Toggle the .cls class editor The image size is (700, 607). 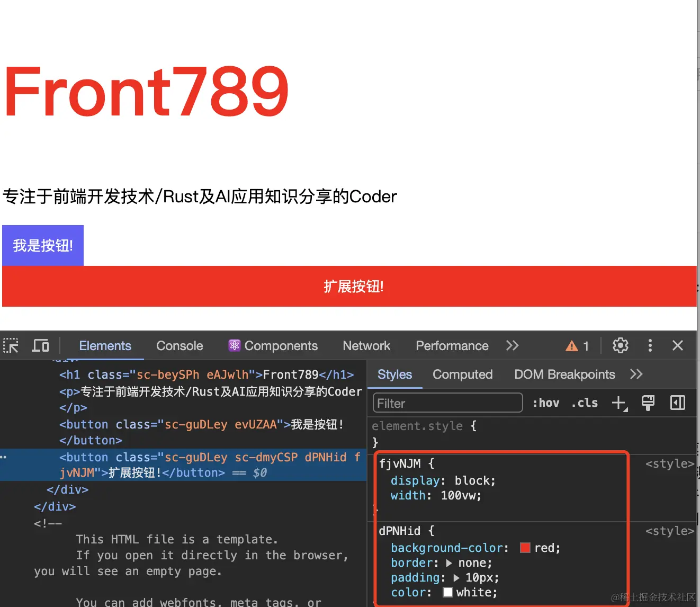(x=585, y=403)
